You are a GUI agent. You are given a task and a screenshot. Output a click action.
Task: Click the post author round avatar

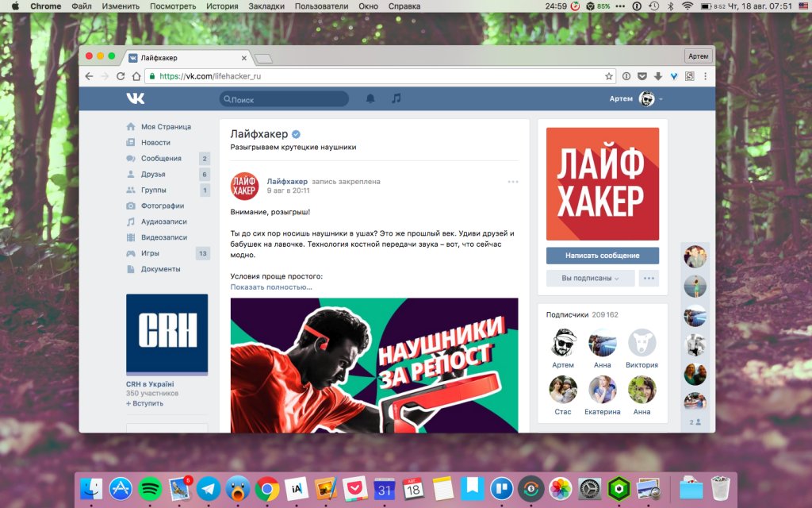[x=244, y=186]
